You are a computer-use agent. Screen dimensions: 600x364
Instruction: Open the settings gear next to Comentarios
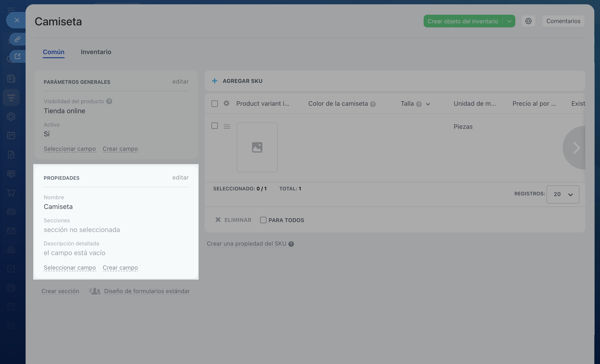[x=528, y=21]
